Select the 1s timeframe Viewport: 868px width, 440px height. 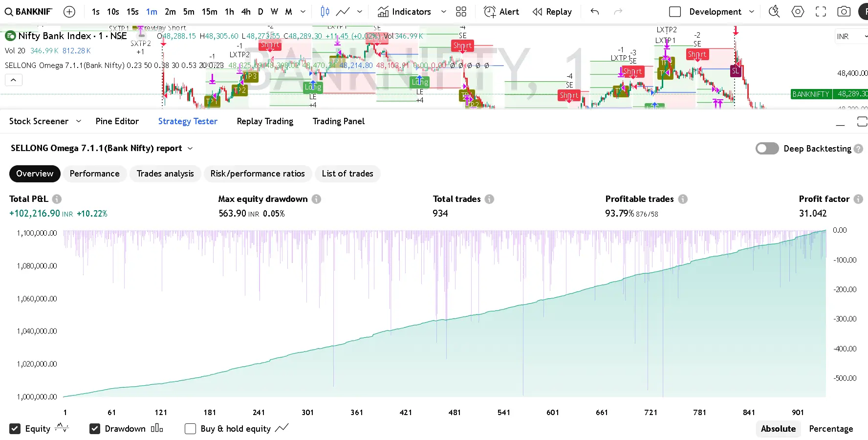pyautogui.click(x=96, y=12)
